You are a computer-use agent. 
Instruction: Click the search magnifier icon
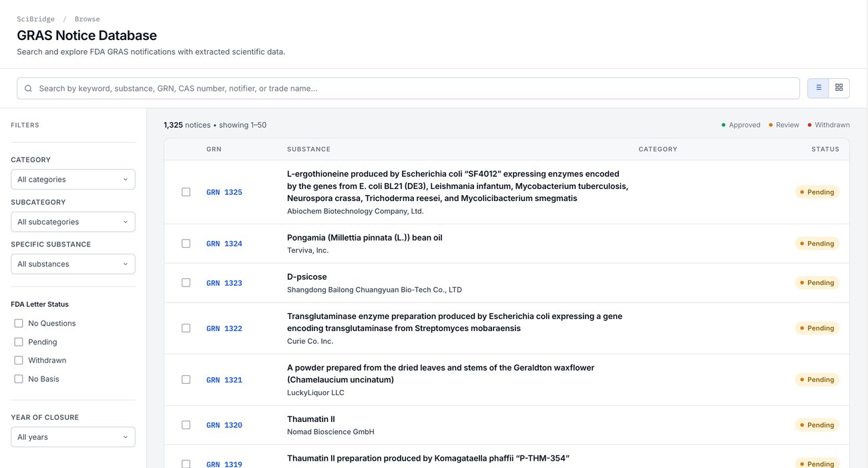click(x=28, y=88)
